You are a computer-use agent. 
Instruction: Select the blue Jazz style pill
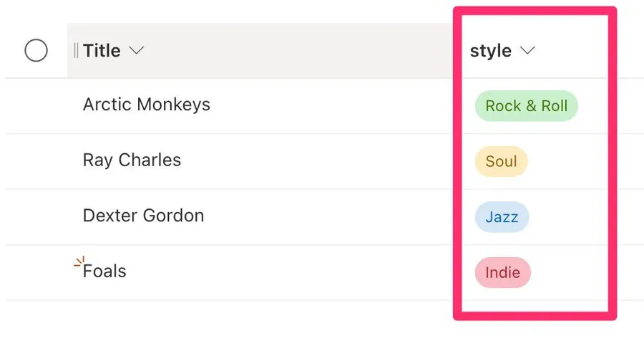click(x=502, y=217)
